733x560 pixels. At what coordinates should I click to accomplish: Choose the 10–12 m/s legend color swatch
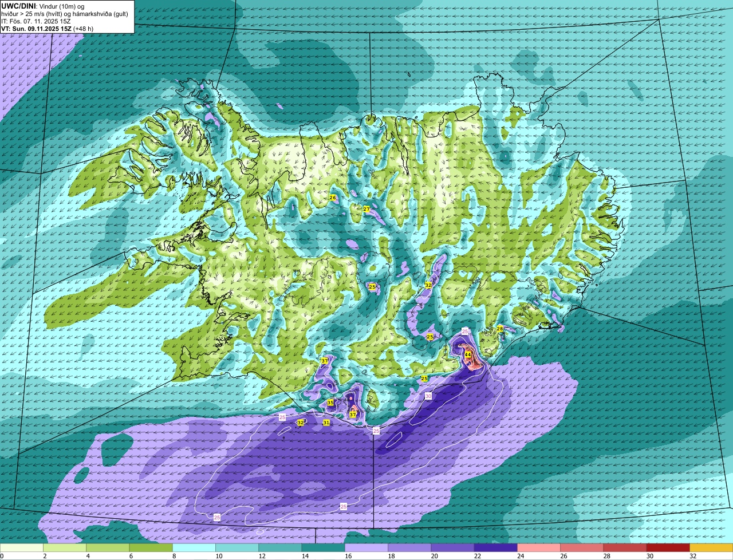click(x=237, y=548)
